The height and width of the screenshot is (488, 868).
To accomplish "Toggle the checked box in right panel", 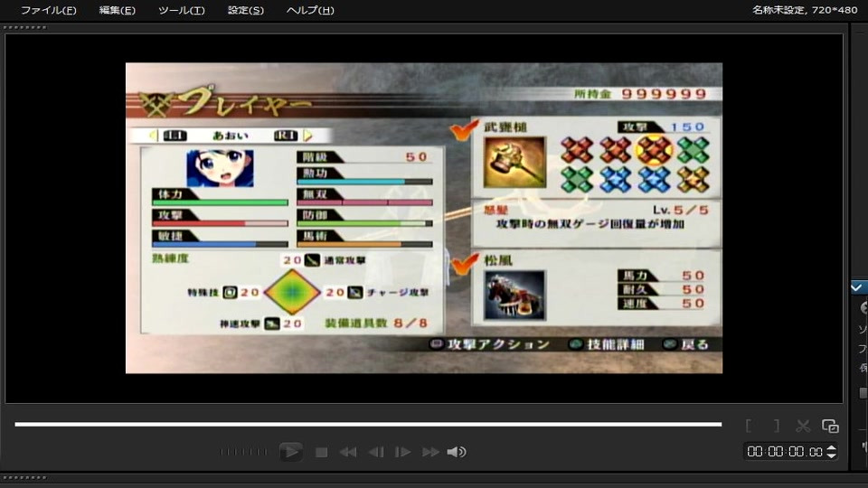I will click(x=856, y=287).
